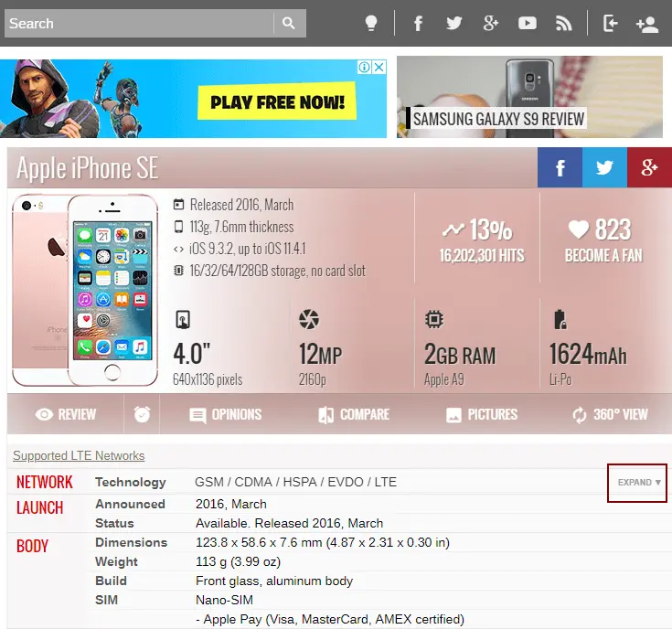Become a fan heart button
Screen dimensions: 672x629
tap(603, 240)
